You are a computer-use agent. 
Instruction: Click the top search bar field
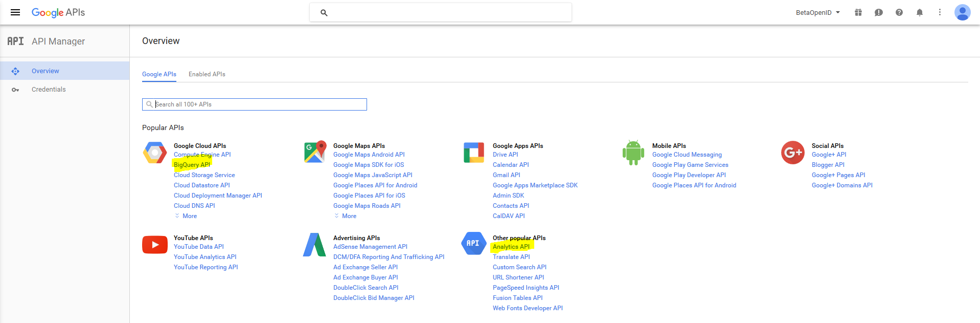[x=441, y=12]
